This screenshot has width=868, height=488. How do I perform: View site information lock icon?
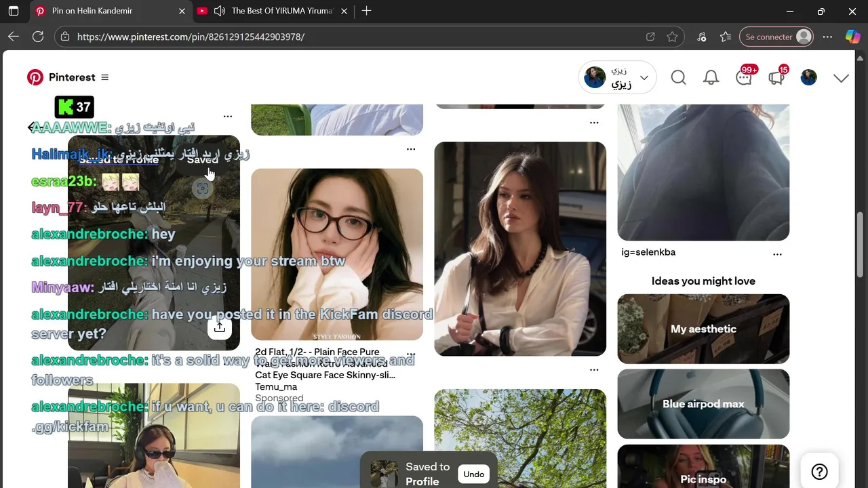click(64, 37)
